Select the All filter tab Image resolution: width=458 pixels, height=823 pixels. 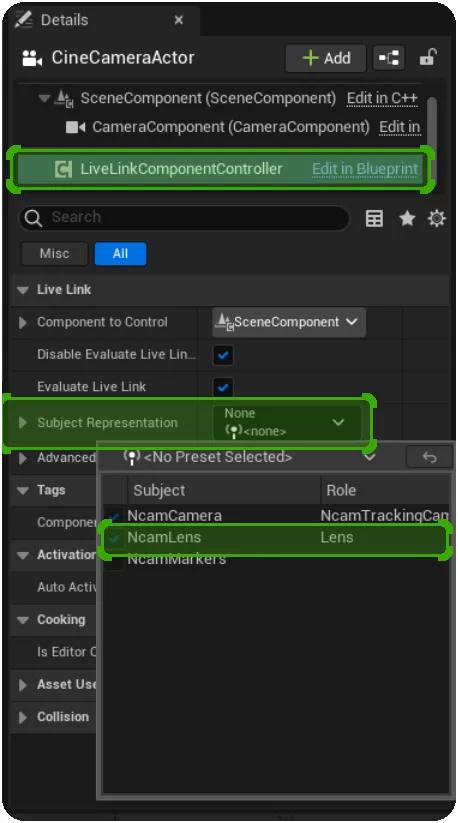[x=120, y=254]
